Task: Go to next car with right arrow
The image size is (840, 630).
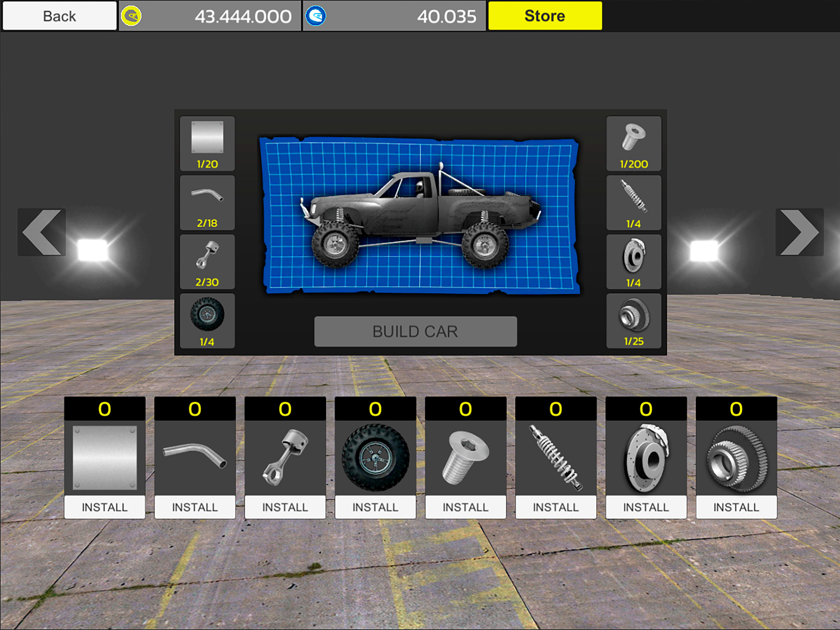Action: [x=799, y=232]
